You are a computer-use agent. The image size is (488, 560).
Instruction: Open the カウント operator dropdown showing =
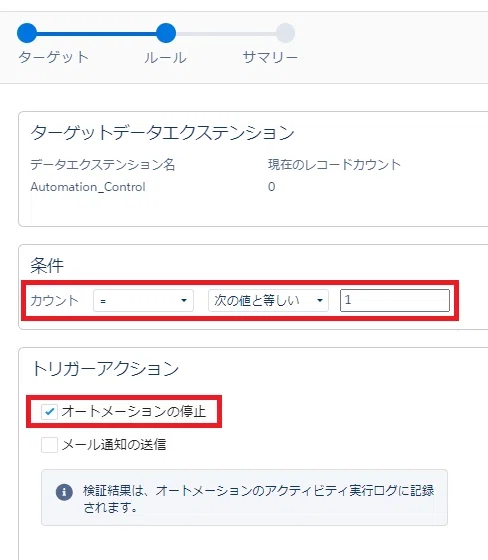(143, 300)
